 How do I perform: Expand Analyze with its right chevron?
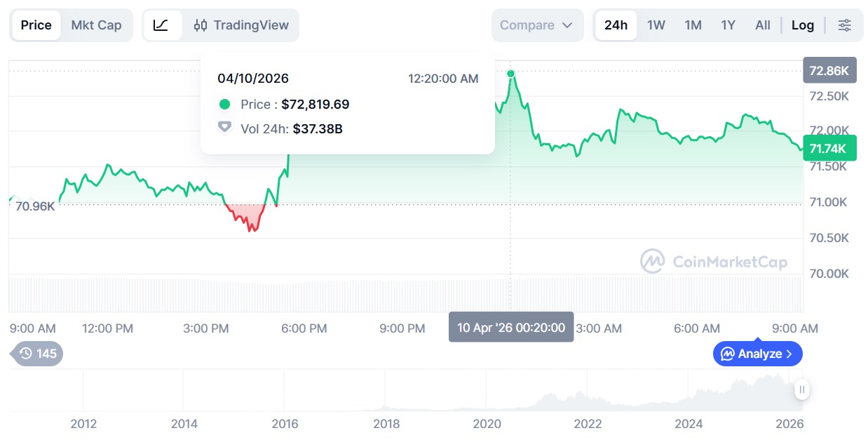click(x=789, y=354)
